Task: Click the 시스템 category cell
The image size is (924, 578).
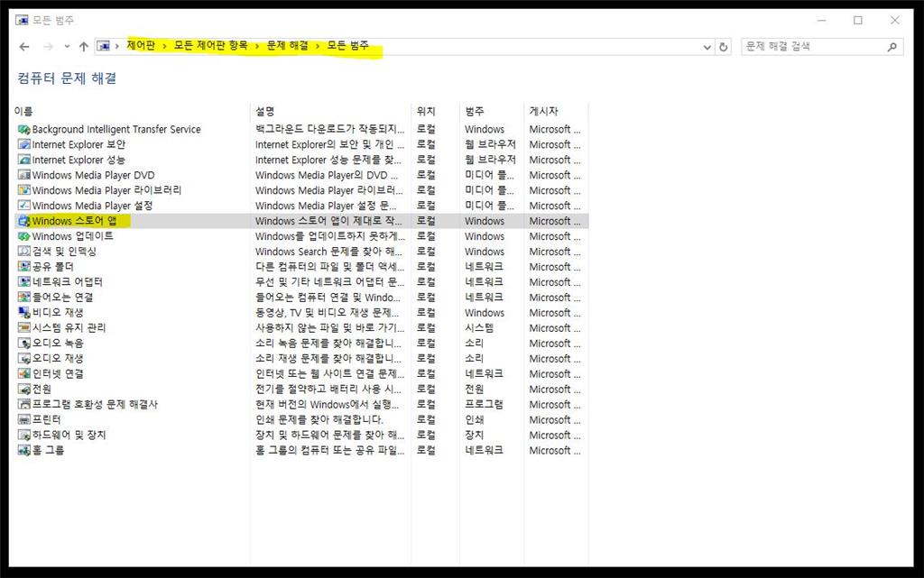Action: tap(479, 328)
